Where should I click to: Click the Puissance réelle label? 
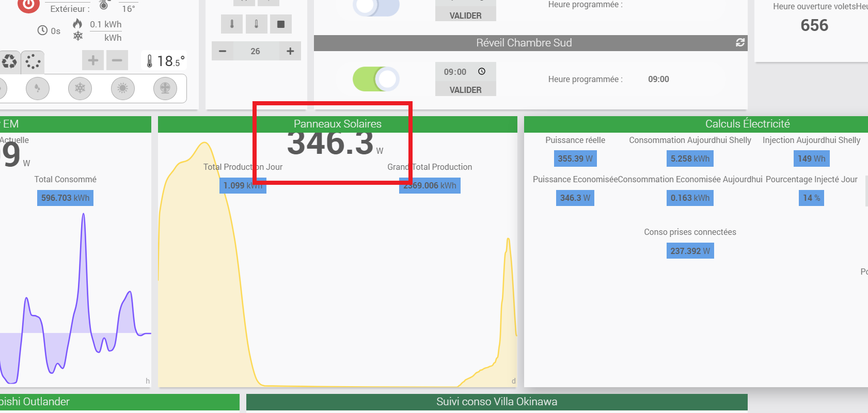click(x=575, y=140)
